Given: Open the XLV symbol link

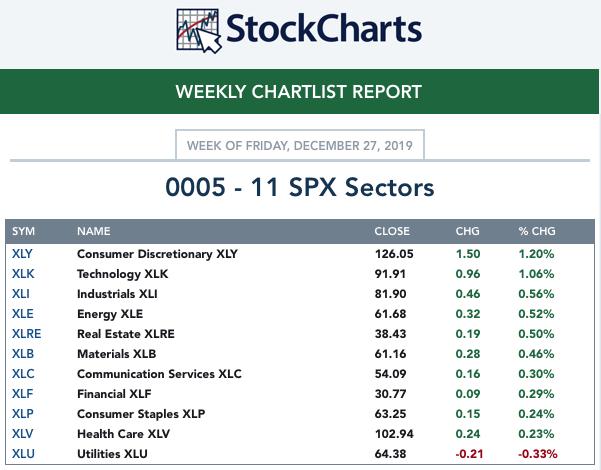Looking at the screenshot, I should tap(22, 434).
